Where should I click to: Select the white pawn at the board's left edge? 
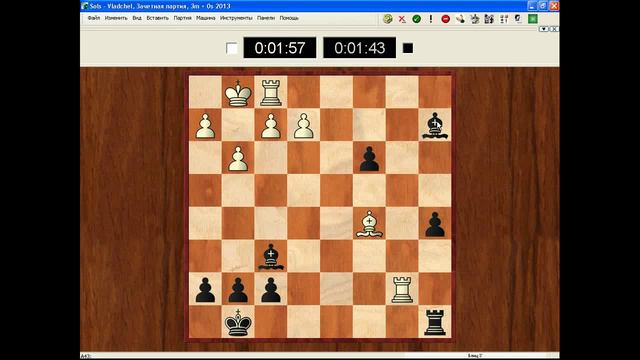click(x=205, y=126)
